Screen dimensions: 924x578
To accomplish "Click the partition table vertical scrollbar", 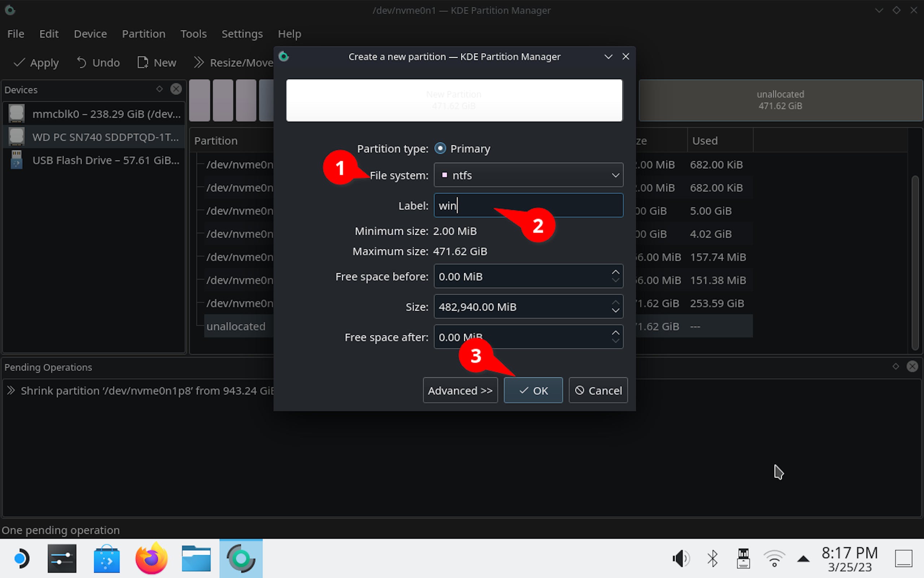I will click(915, 262).
